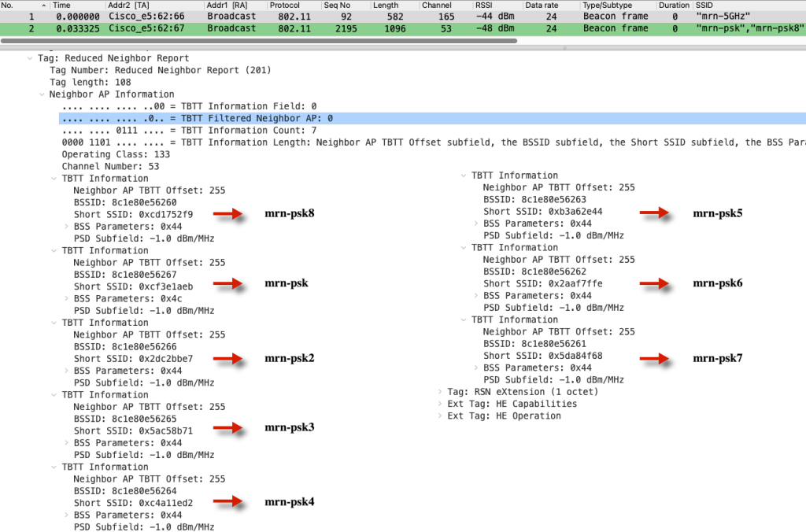Expand Ext Tag: HE Operation
This screenshot has width=806, height=532.
(440, 416)
